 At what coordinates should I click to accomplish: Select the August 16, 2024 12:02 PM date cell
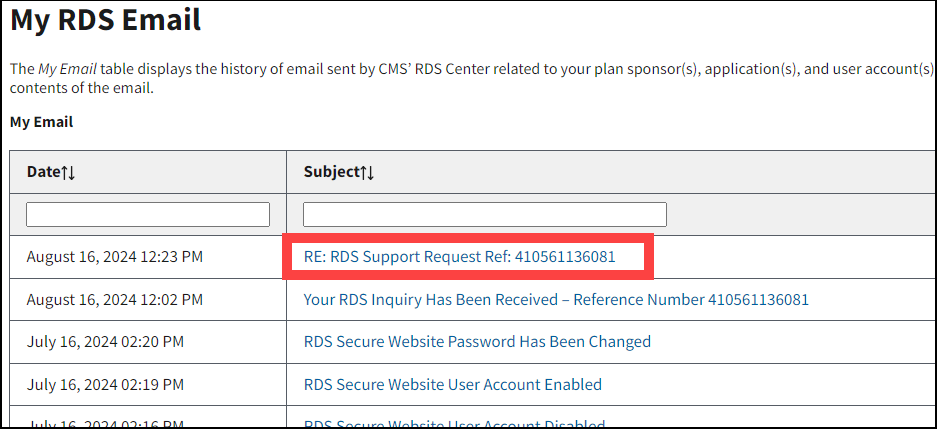point(115,299)
